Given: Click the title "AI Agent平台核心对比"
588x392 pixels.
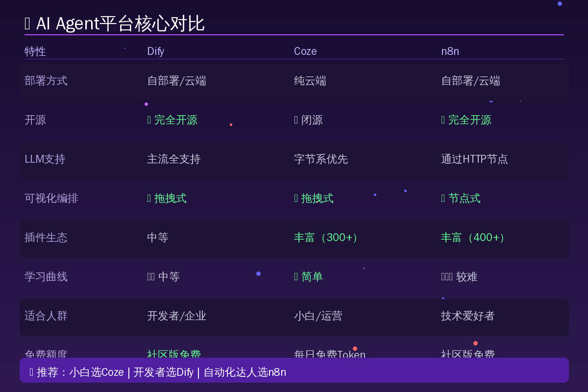Looking at the screenshot, I should point(120,24).
